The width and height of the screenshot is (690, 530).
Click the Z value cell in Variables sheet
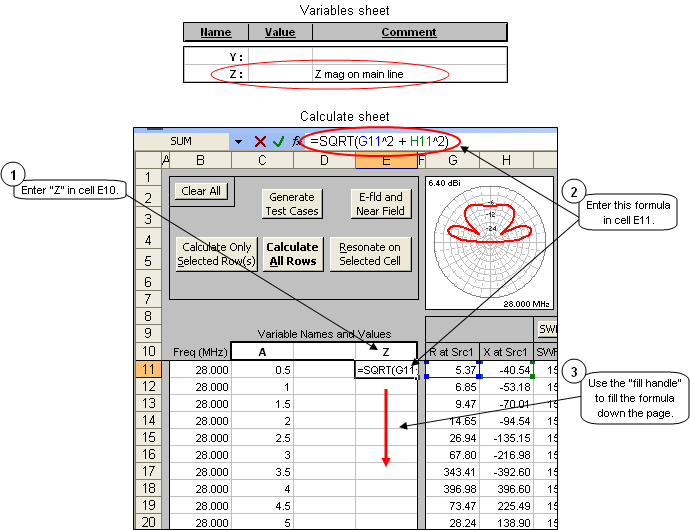tap(280, 74)
